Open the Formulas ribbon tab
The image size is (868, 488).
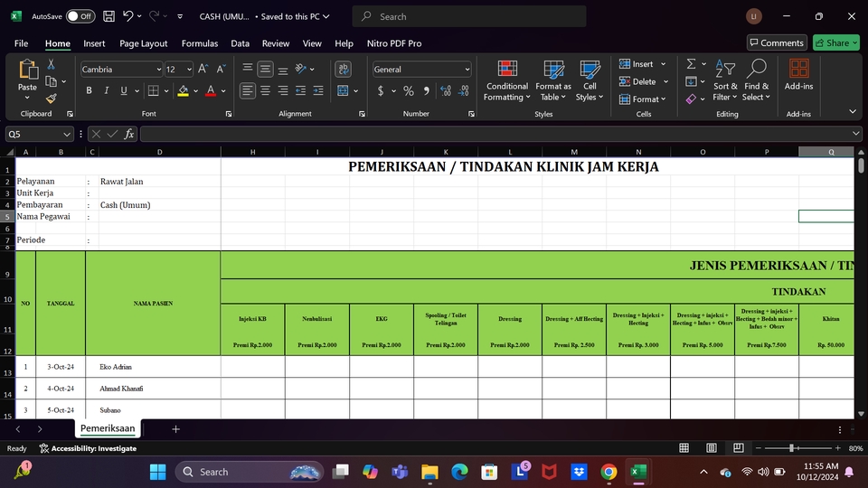(x=199, y=43)
